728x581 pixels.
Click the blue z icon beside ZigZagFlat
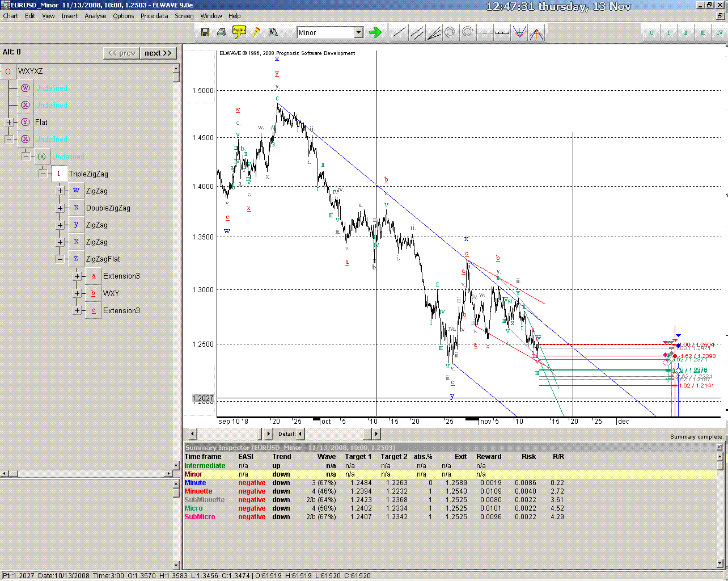click(76, 259)
